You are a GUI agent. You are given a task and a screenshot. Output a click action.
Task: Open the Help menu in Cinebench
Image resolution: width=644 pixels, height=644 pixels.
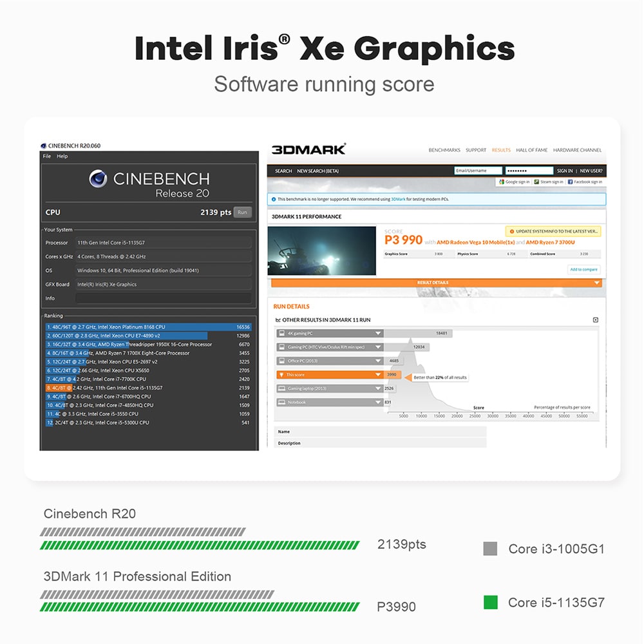click(x=62, y=156)
